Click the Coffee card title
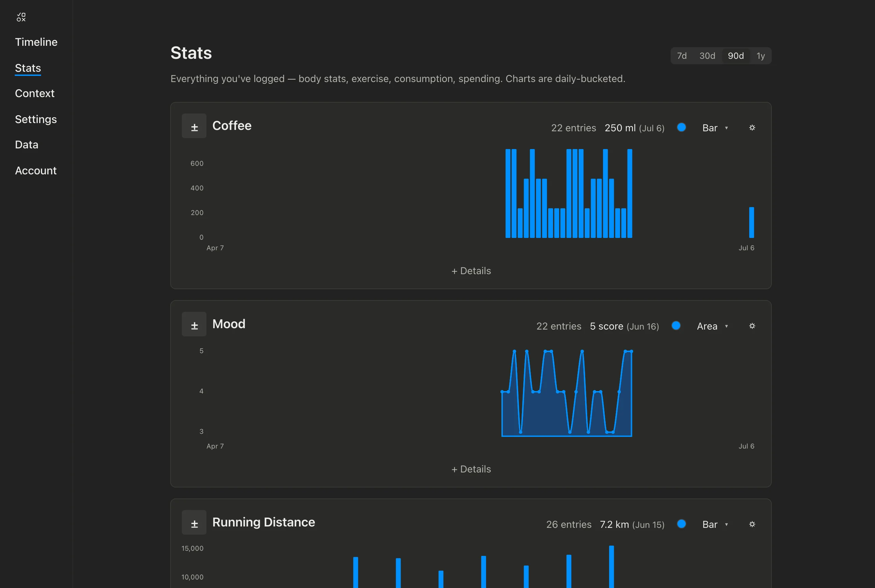This screenshot has height=588, width=875. [232, 125]
